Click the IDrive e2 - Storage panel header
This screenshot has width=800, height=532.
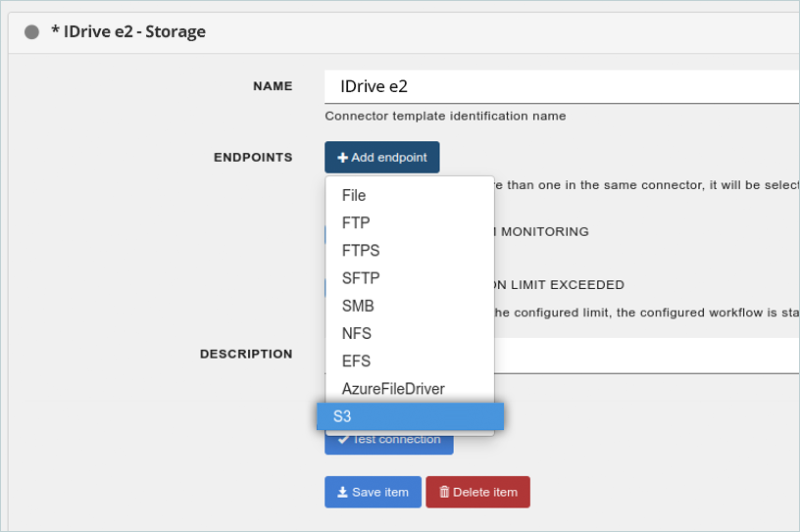[x=128, y=32]
